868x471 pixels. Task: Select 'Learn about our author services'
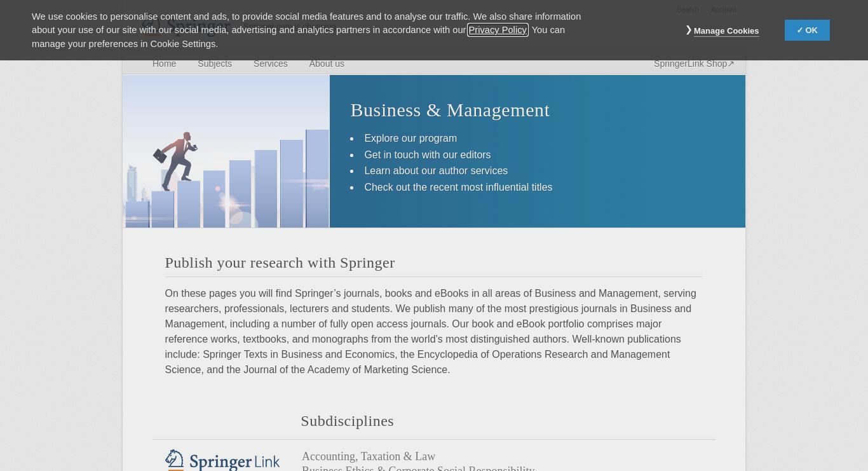pyautogui.click(x=436, y=170)
